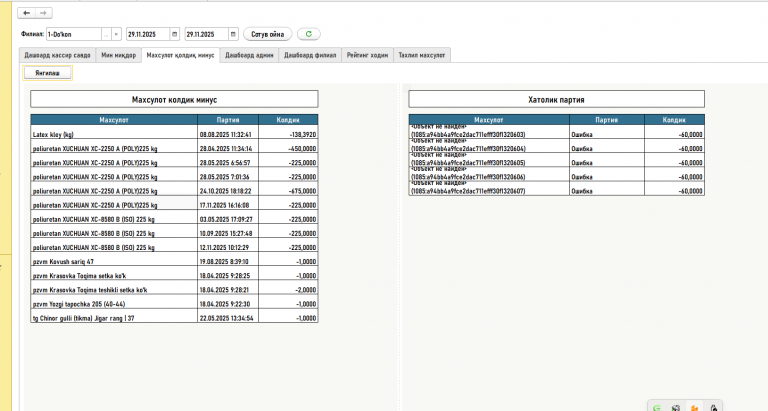
Task: Open branch selection with the ellipsis button
Action: coord(106,34)
